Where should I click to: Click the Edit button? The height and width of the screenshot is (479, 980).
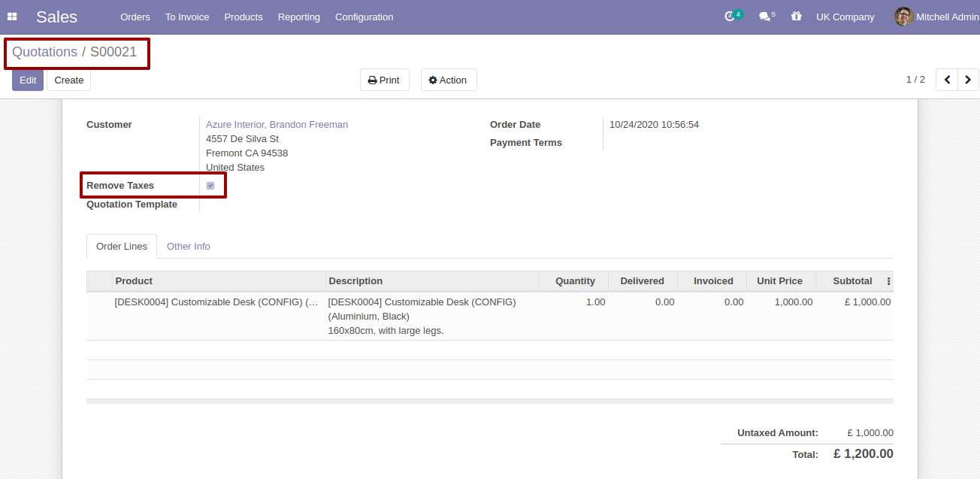28,80
